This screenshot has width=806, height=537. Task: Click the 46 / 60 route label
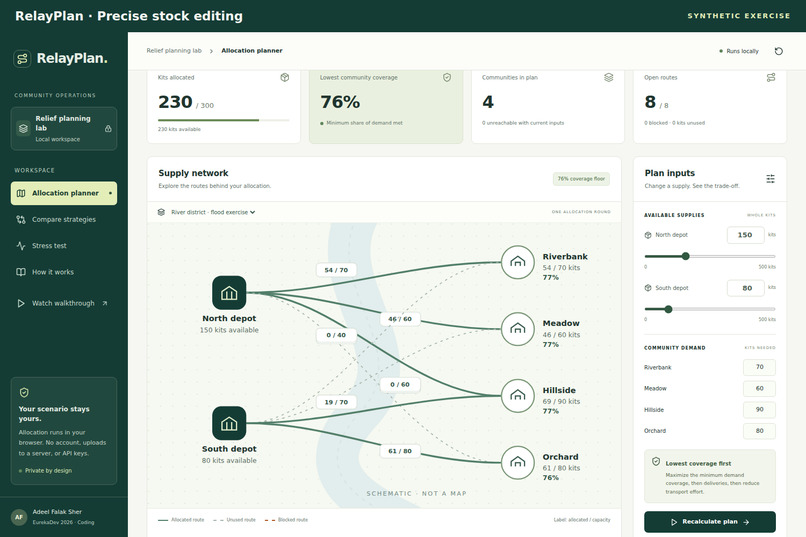pyautogui.click(x=400, y=319)
